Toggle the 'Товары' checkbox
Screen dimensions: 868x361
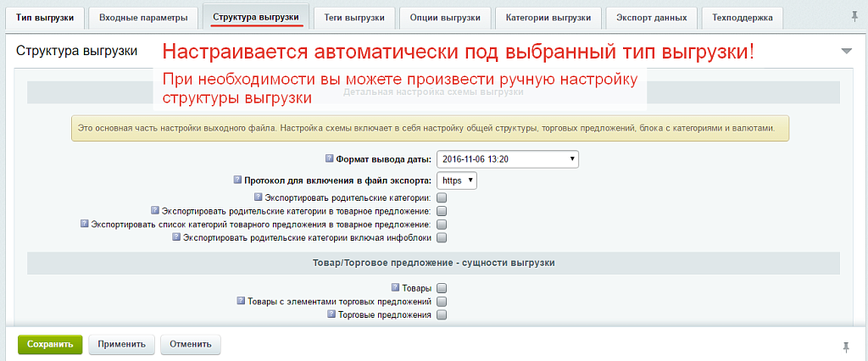tap(442, 288)
